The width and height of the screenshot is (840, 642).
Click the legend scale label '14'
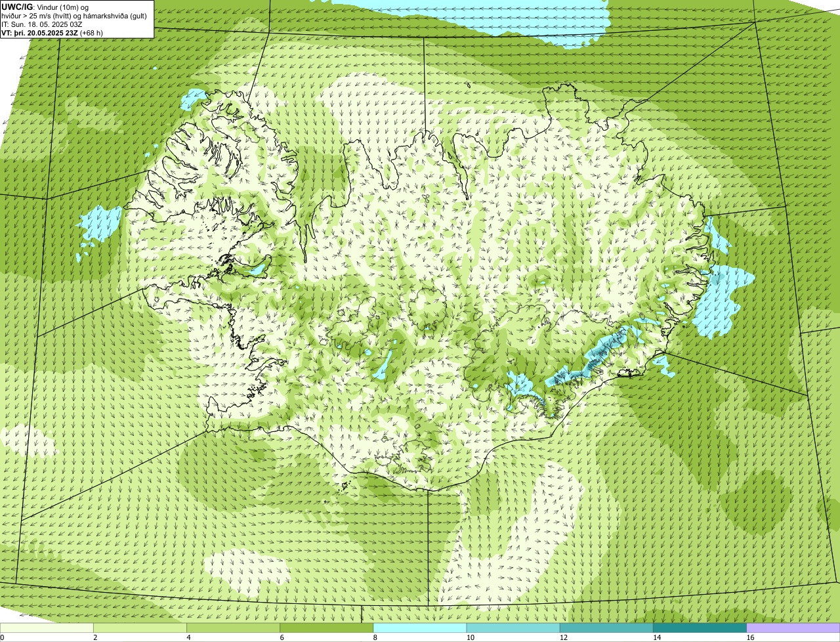pos(657,637)
